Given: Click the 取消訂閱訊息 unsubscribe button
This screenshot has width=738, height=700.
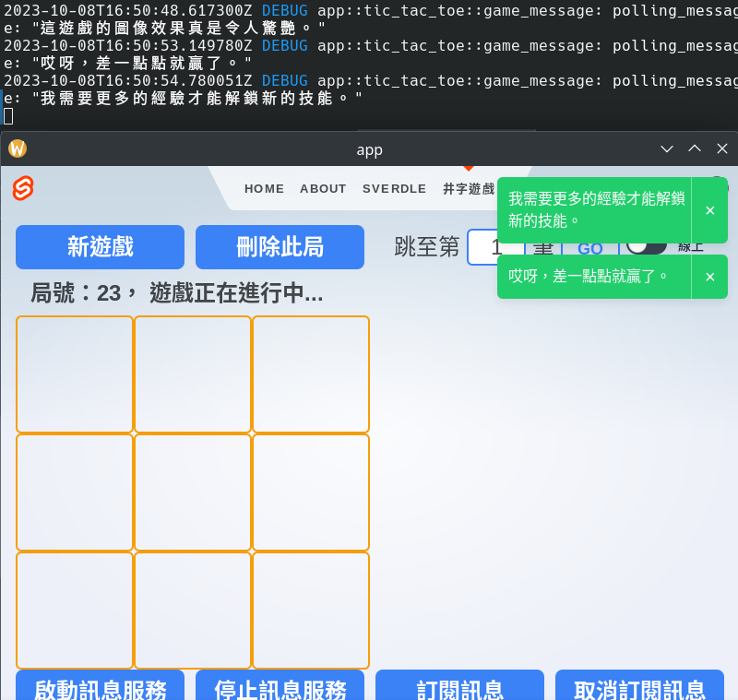Looking at the screenshot, I should click(x=639, y=686).
